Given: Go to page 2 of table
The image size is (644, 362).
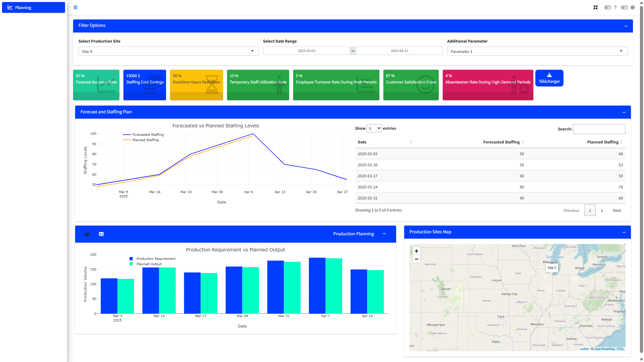Looking at the screenshot, I should [x=602, y=210].
